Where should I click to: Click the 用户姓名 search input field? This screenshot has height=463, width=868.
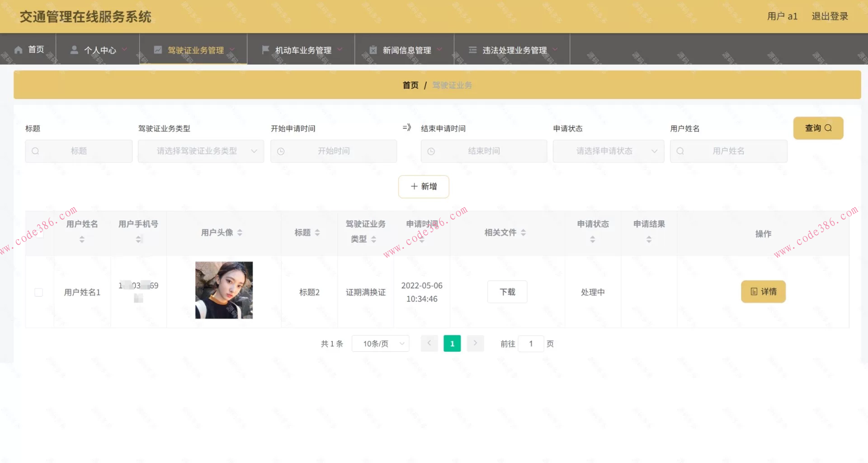pyautogui.click(x=728, y=151)
